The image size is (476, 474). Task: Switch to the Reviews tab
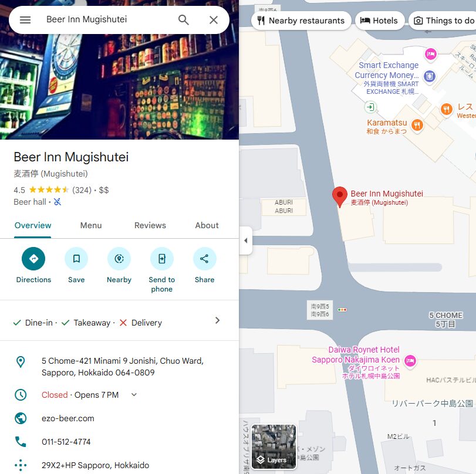[x=150, y=225]
